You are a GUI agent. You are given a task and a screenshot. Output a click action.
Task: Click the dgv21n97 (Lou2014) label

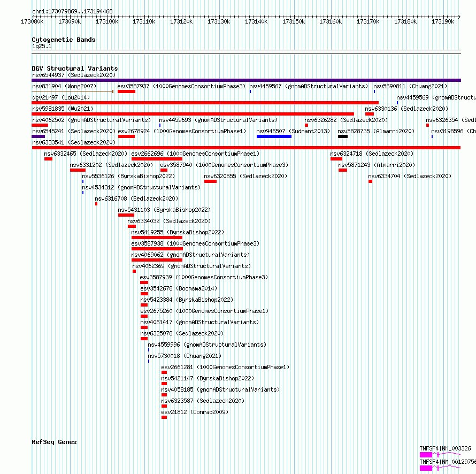click(61, 97)
